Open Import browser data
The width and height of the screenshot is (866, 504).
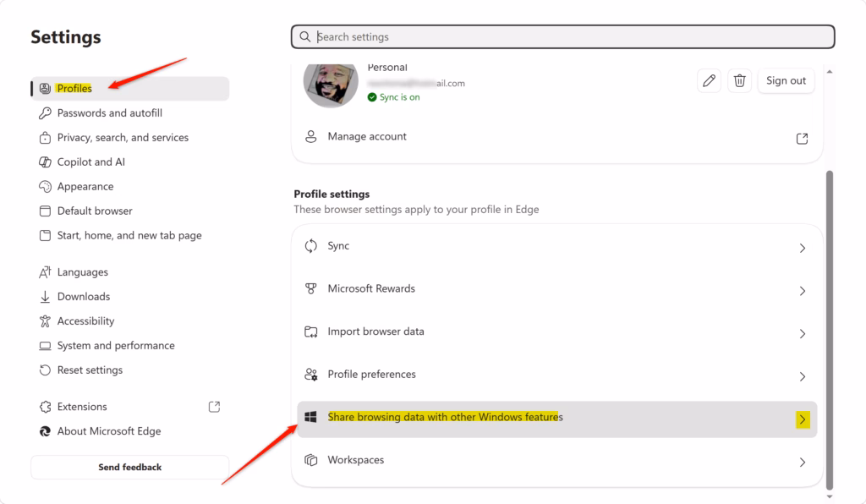[557, 331]
